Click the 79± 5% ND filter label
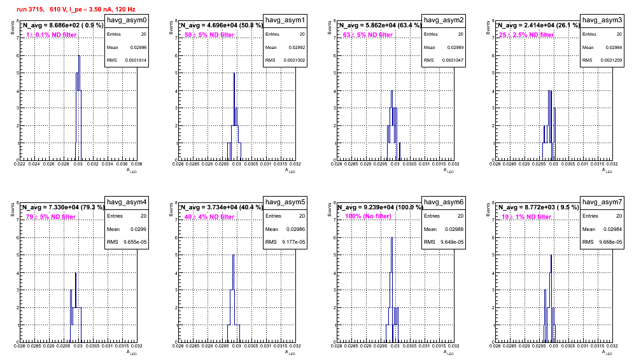634x364 pixels. [x=51, y=217]
